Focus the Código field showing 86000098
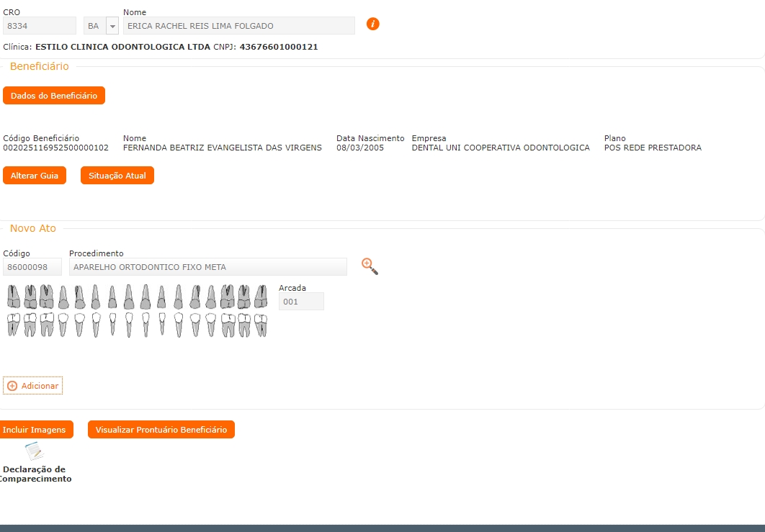This screenshot has width=765, height=532. point(32,267)
